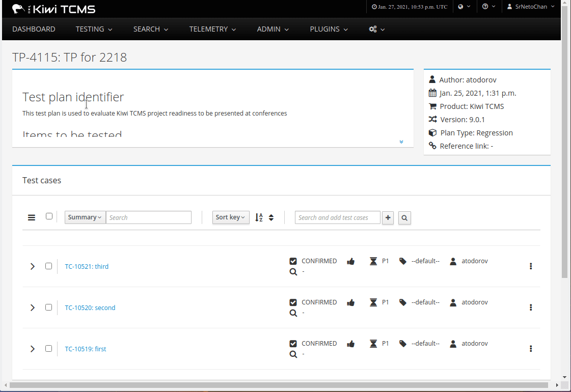The height and width of the screenshot is (392, 571).
Task: Click the tag icon in the TC-10519 row
Action: (403, 343)
